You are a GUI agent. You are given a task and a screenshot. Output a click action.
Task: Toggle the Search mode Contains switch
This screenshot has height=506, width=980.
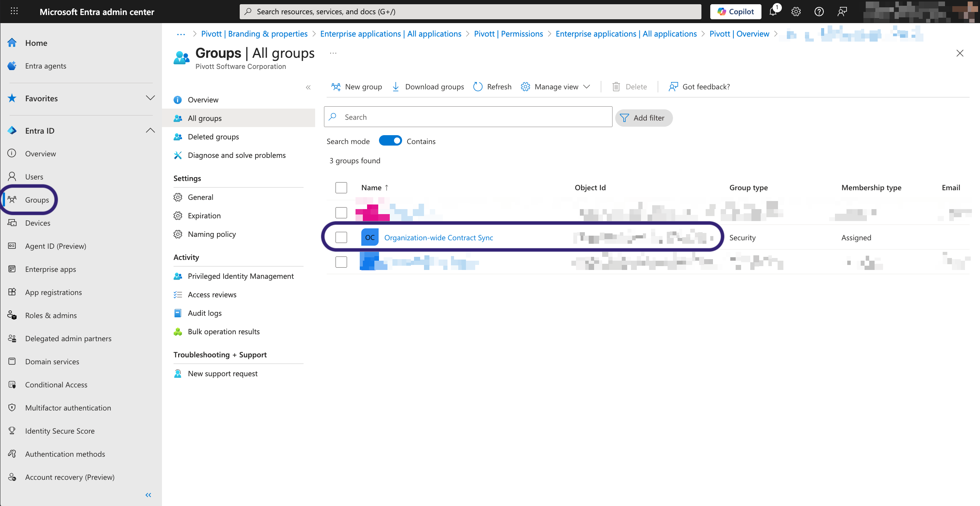(x=390, y=141)
